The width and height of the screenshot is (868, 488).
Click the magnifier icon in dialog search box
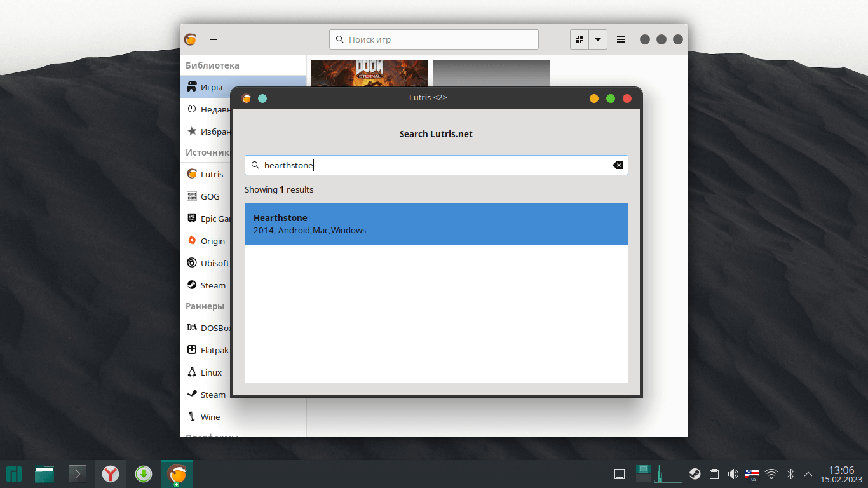point(255,165)
